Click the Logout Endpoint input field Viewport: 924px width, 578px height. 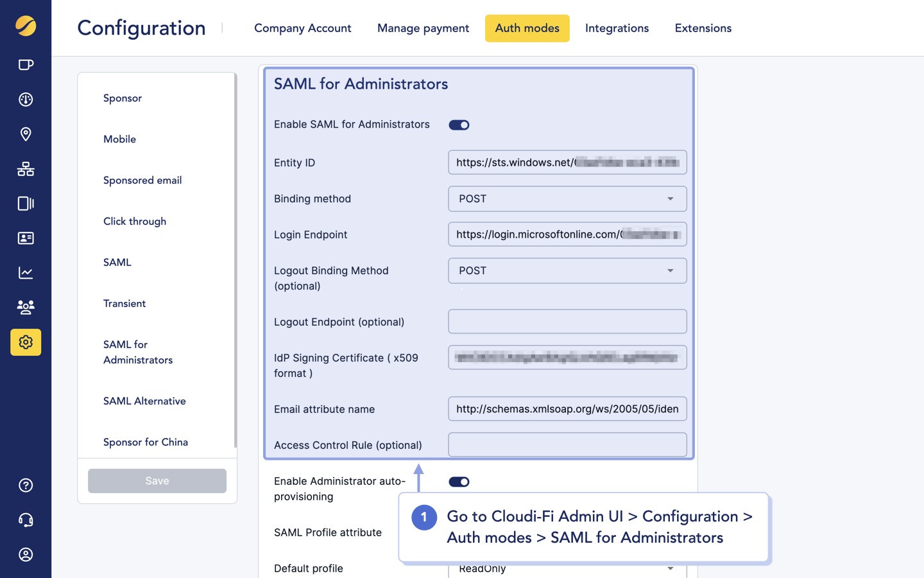point(567,321)
